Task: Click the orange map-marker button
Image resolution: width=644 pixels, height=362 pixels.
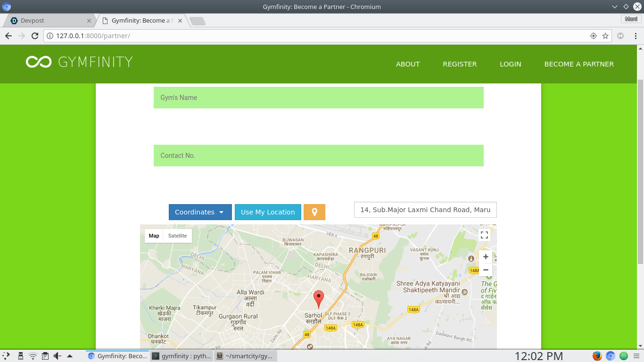Action: point(314,212)
